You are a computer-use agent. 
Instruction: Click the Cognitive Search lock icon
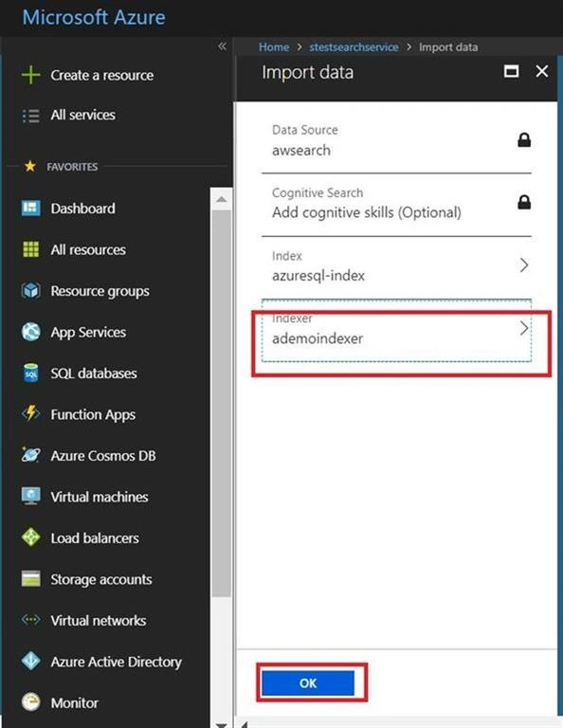click(524, 203)
